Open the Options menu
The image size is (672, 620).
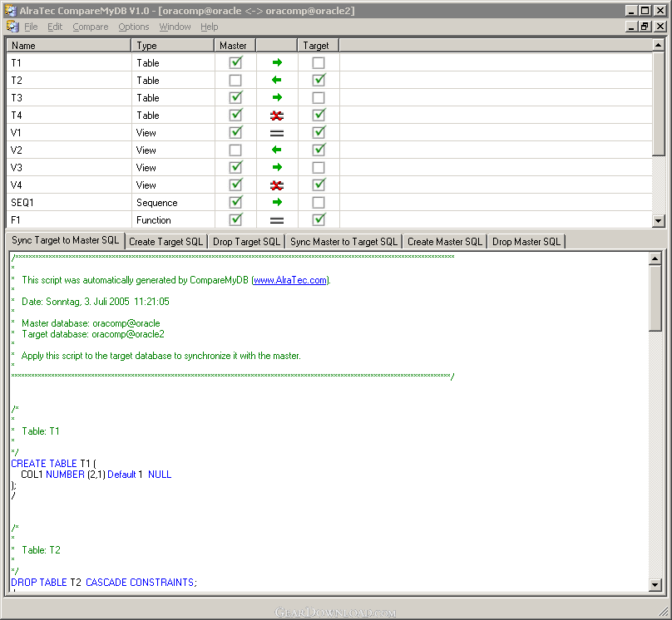tap(134, 27)
